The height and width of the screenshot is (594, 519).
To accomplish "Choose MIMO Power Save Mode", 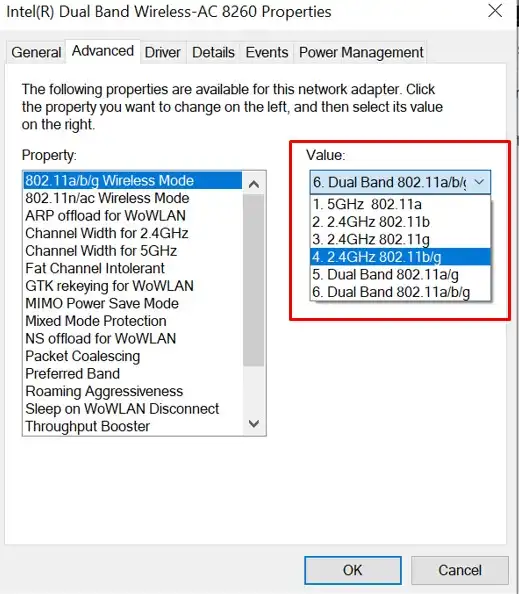I will tap(133, 303).
